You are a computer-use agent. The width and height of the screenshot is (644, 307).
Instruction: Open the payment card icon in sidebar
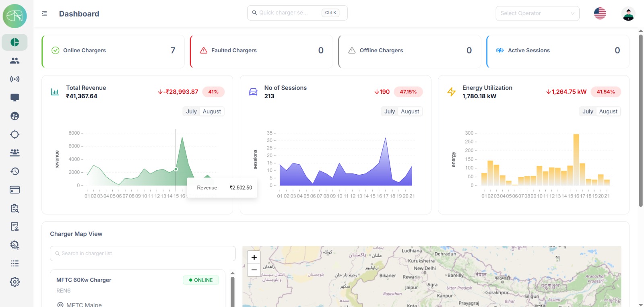15,190
